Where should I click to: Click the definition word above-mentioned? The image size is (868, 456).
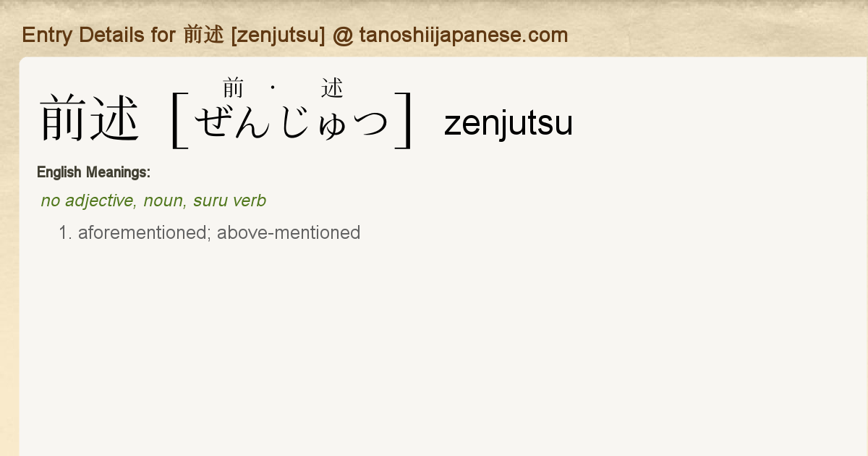tap(288, 232)
